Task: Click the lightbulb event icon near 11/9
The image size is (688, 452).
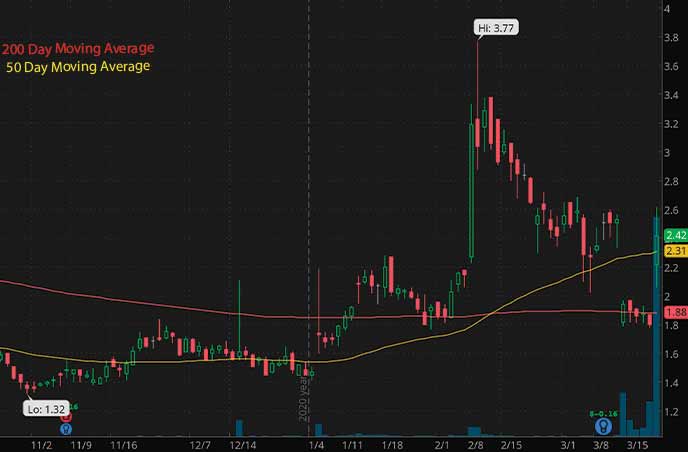Action: (66, 429)
